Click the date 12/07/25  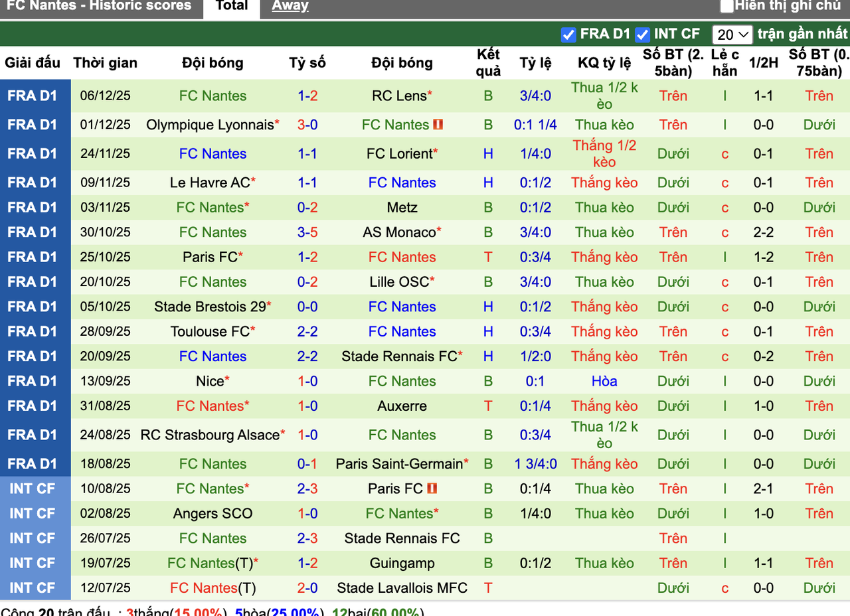[x=106, y=588]
